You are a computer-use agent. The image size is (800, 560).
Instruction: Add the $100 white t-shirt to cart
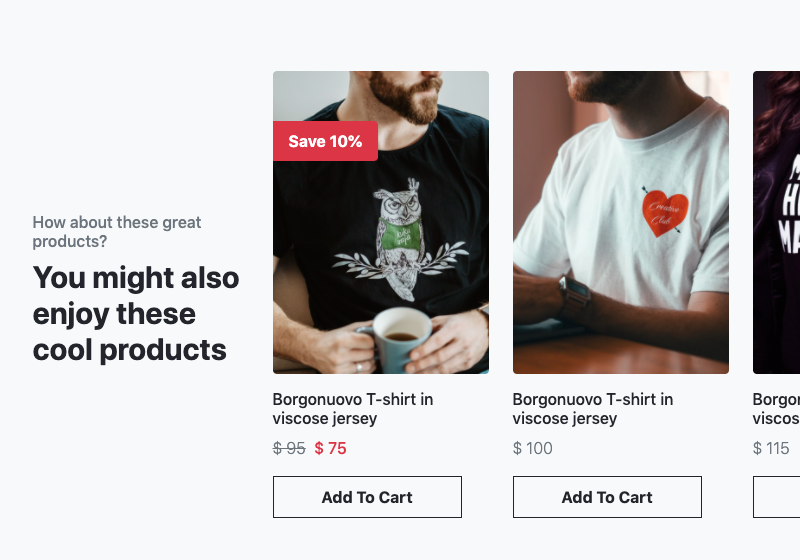[x=607, y=497]
